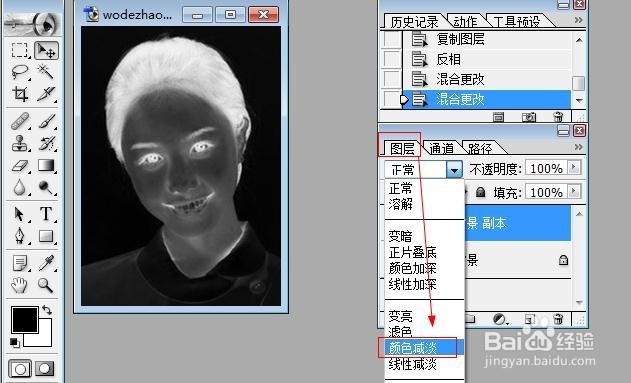Select the Type tool
The width and height of the screenshot is (631, 383).
click(46, 214)
